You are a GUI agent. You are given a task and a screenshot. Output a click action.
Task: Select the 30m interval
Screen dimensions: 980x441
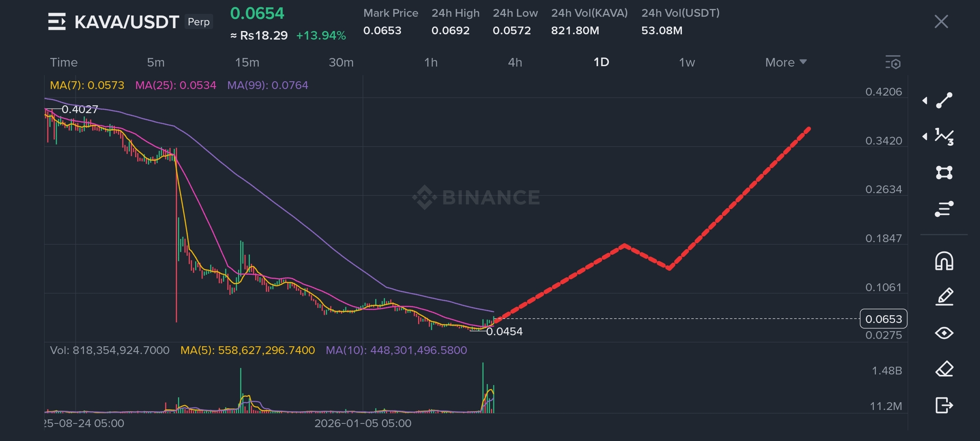341,62
